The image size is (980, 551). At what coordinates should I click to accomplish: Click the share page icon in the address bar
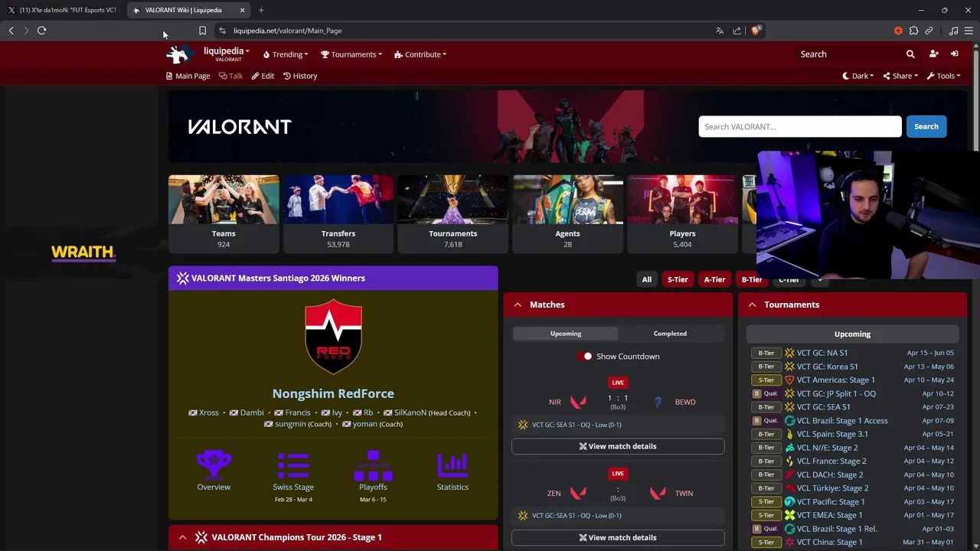(x=737, y=31)
